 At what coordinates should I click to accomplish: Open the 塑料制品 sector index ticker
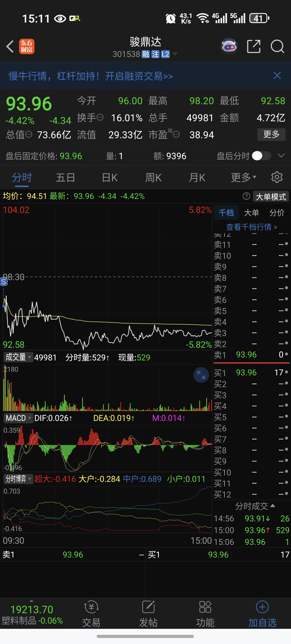(32, 615)
